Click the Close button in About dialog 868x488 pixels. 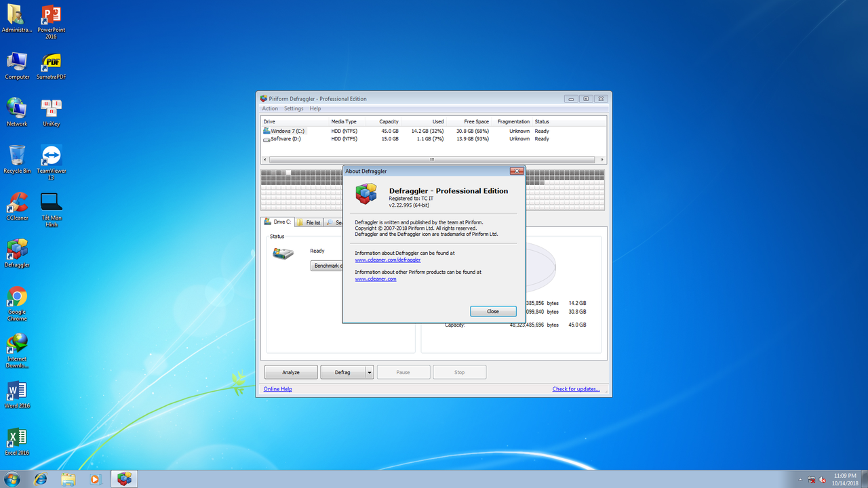[x=493, y=311]
